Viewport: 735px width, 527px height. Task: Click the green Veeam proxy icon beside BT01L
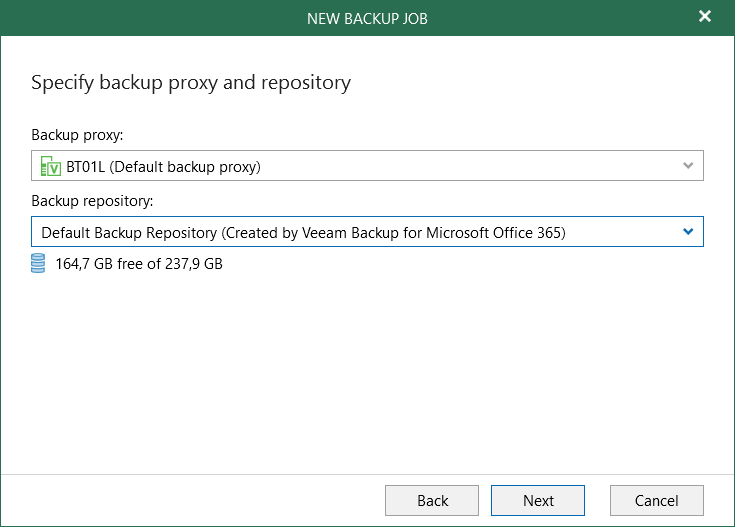50,166
